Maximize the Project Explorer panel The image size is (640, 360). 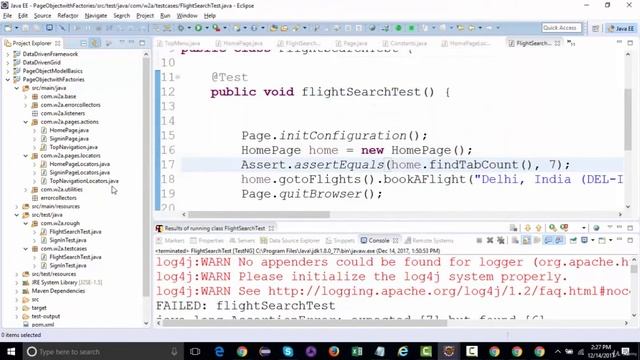click(x=142, y=43)
